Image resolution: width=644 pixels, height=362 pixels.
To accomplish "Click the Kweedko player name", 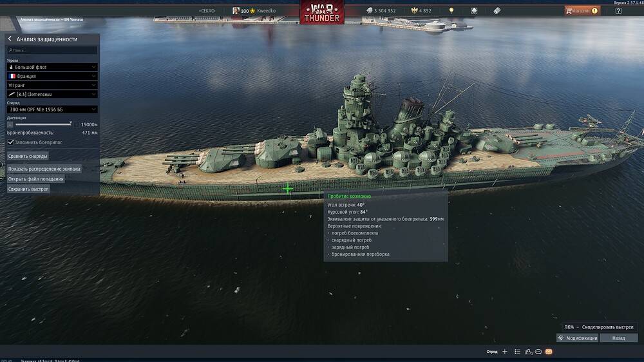I will point(266,11).
